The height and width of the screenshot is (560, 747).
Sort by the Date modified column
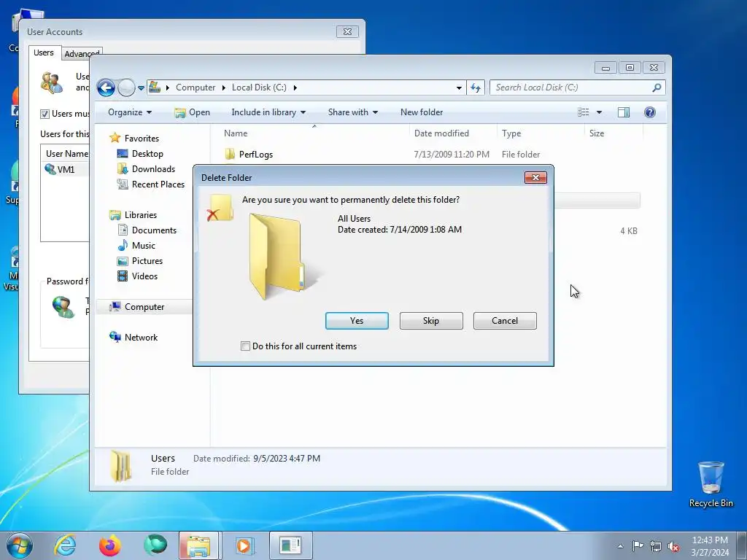coord(453,133)
